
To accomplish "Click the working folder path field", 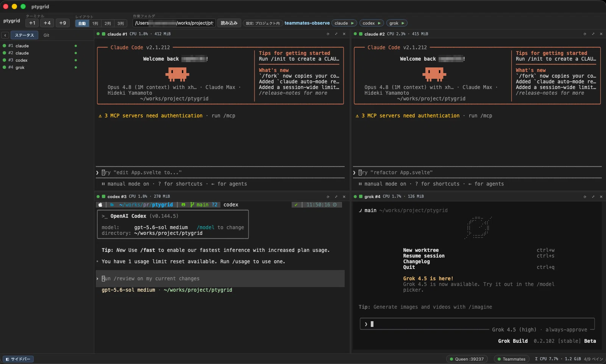I will pos(174,23).
